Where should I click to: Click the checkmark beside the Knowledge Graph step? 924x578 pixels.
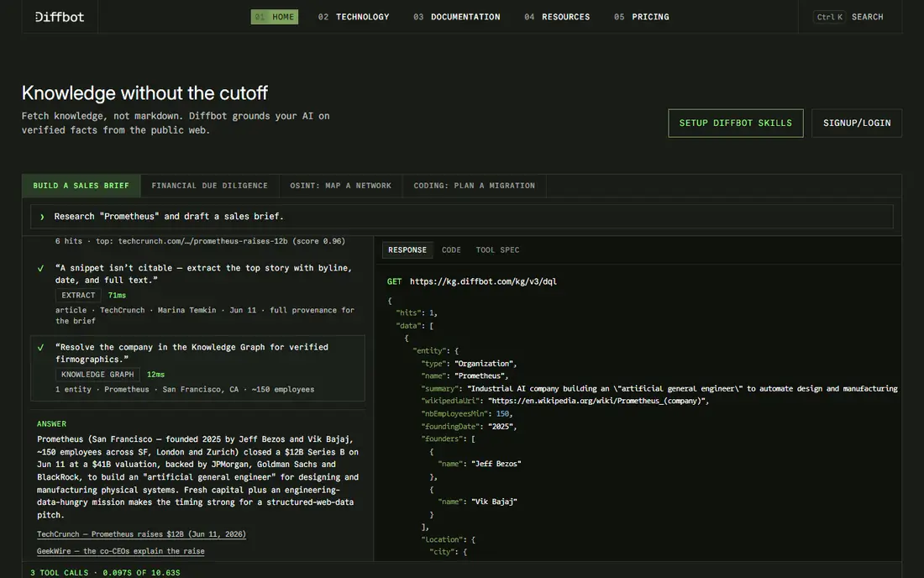40,348
